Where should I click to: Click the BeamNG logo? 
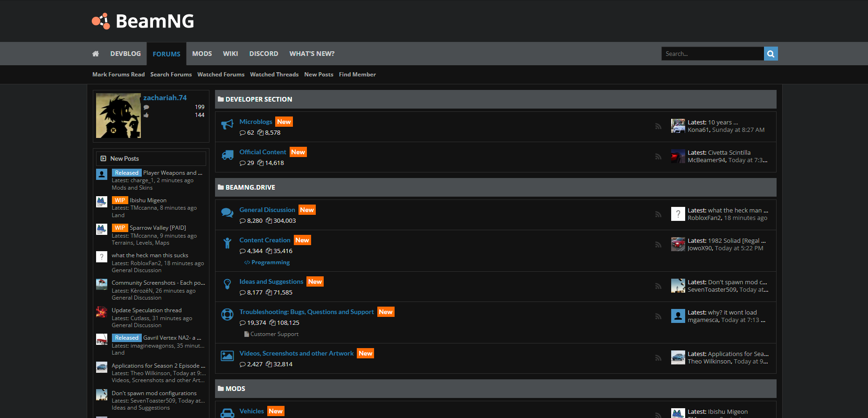click(x=143, y=21)
